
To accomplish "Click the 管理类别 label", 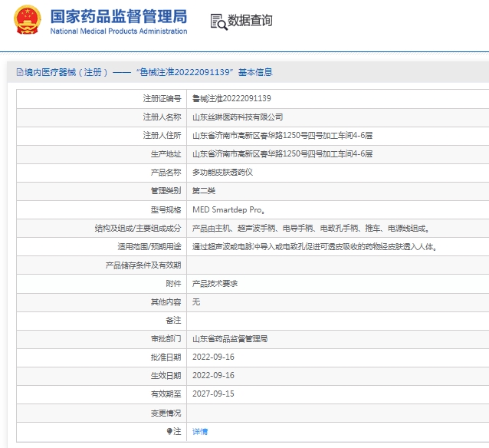I will tap(166, 191).
